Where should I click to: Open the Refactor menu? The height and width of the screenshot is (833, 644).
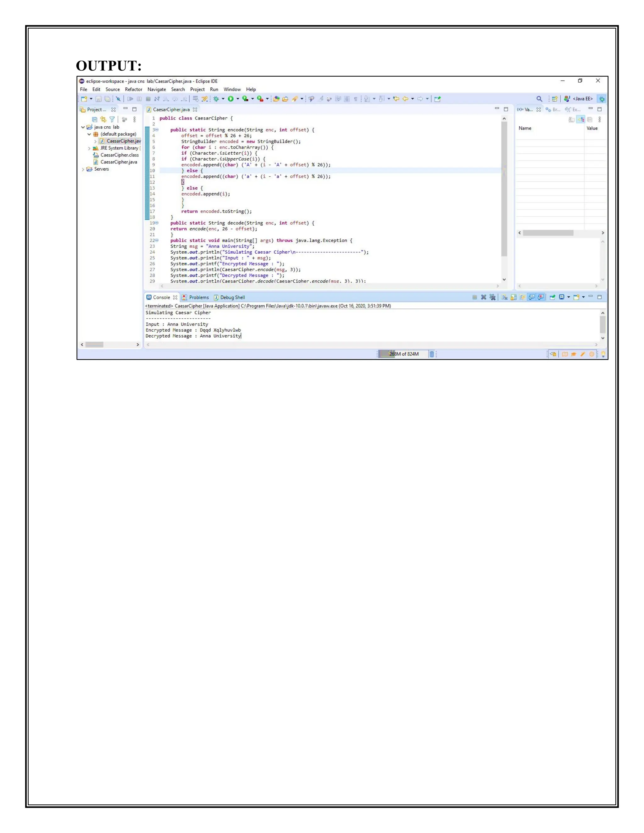pos(134,89)
